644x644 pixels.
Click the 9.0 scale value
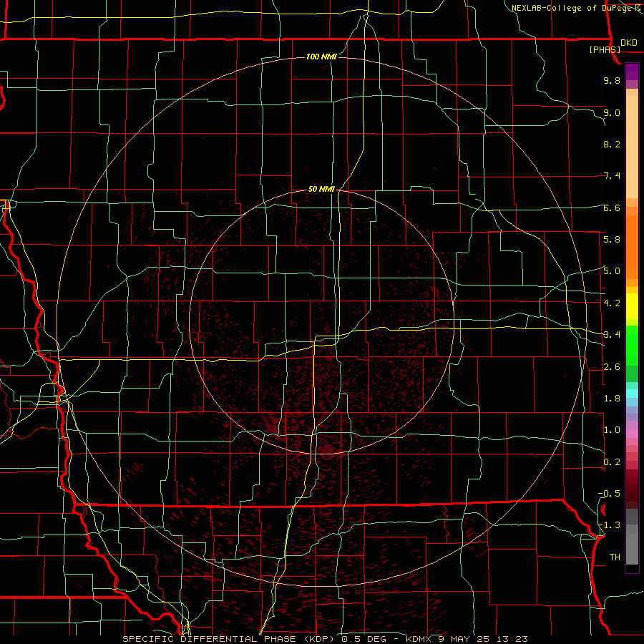coord(612,112)
